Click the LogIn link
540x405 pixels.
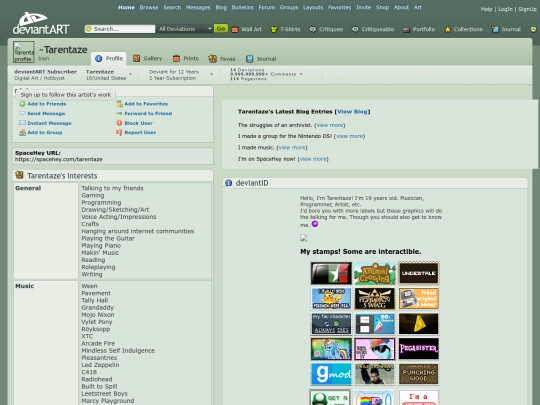505,9
